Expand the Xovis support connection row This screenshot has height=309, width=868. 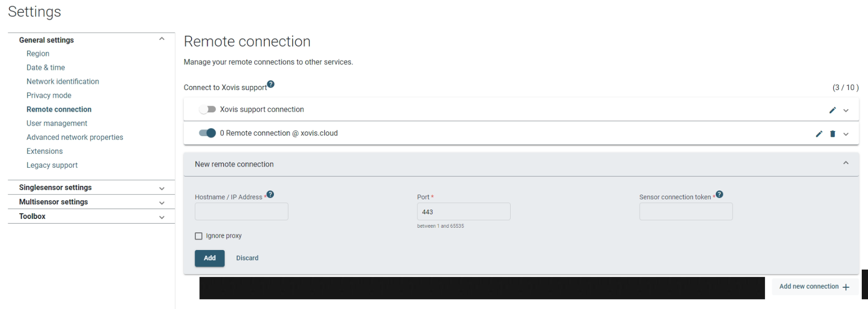pyautogui.click(x=846, y=110)
